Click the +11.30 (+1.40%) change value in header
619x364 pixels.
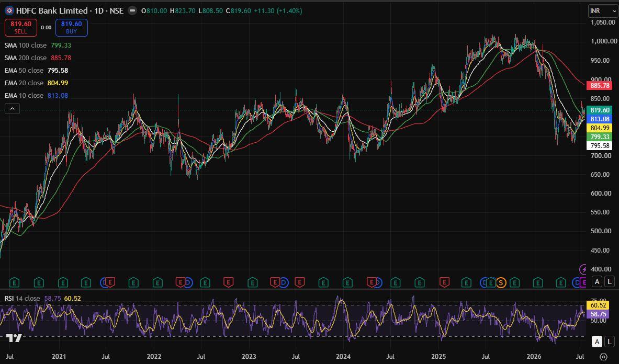tap(278, 11)
